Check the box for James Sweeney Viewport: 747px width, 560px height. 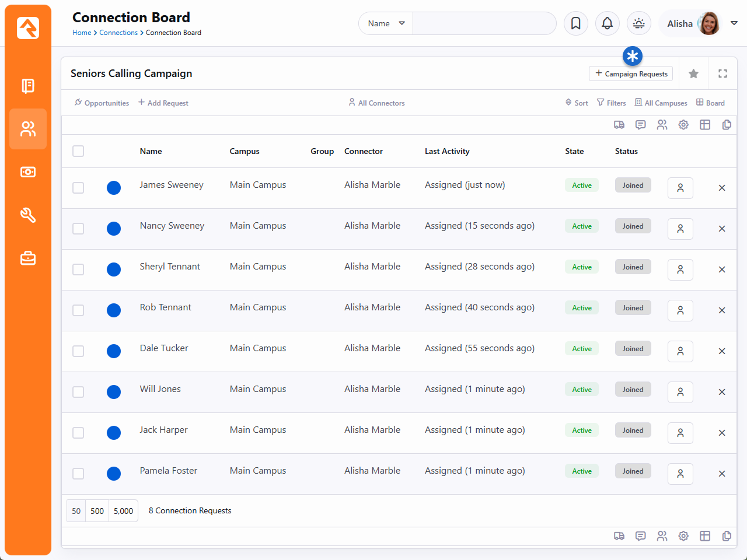click(x=78, y=188)
